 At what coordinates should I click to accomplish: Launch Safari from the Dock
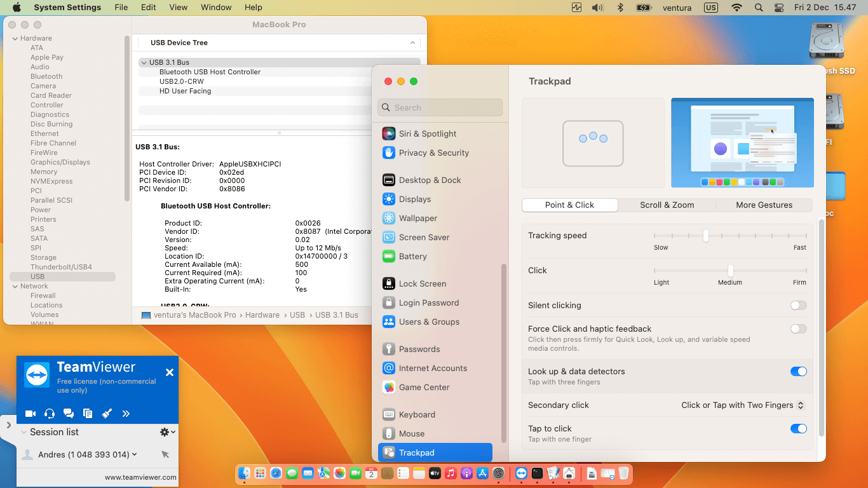pyautogui.click(x=276, y=473)
